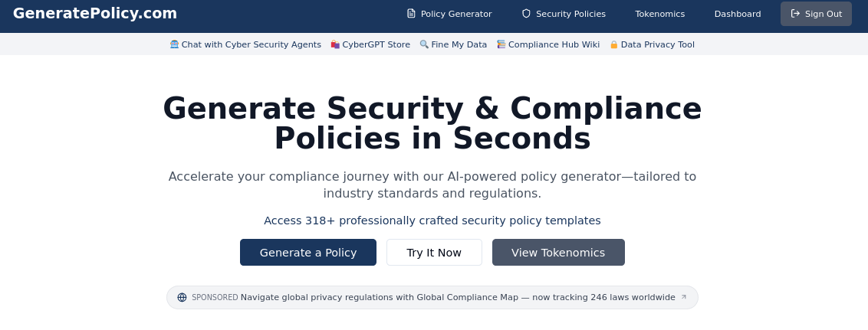Open the View Tokenomics button
This screenshot has height=330, width=868.
pyautogui.click(x=558, y=253)
